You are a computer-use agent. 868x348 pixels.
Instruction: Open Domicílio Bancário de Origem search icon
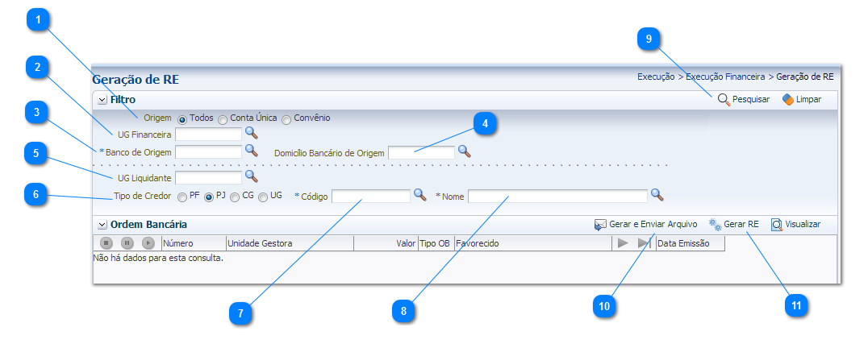click(464, 151)
